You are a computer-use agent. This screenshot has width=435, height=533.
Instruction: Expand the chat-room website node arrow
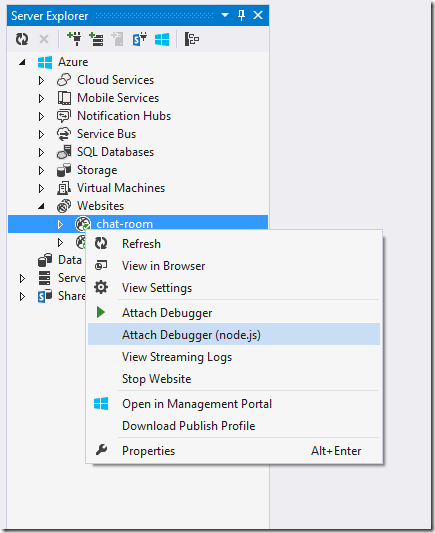click(x=60, y=224)
